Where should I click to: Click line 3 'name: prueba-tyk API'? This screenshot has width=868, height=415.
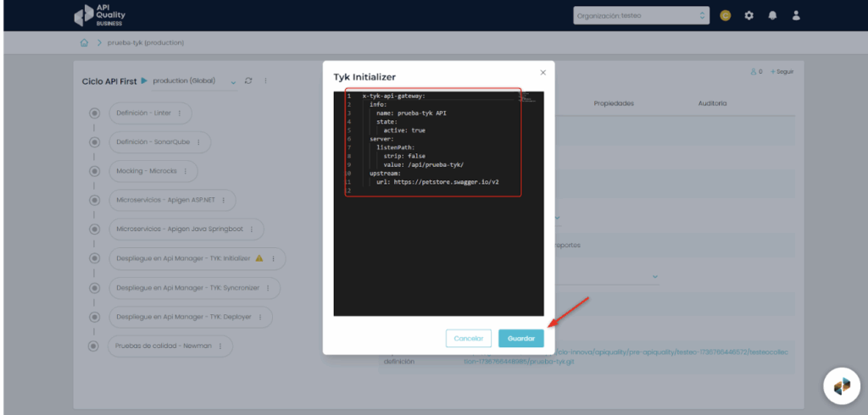[411, 113]
